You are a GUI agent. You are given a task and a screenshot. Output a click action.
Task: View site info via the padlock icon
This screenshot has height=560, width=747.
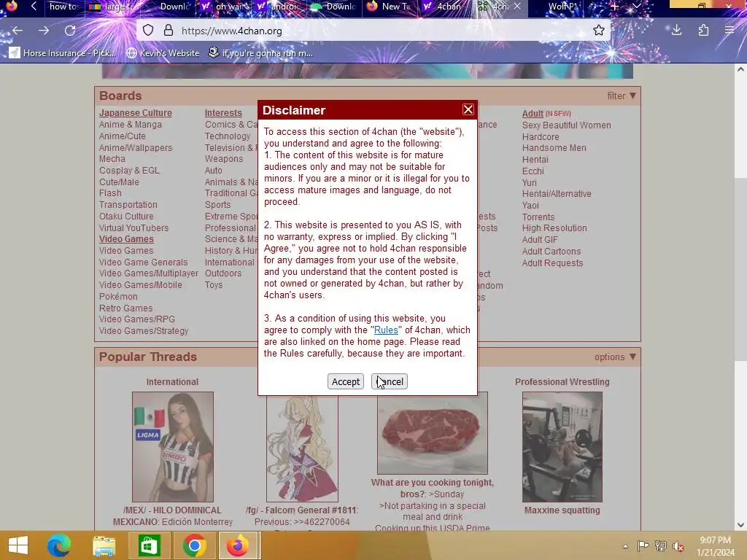169,31
